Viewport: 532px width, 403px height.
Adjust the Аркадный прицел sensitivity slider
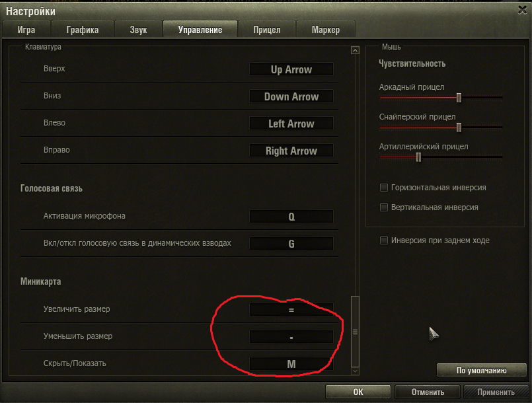[x=459, y=97]
